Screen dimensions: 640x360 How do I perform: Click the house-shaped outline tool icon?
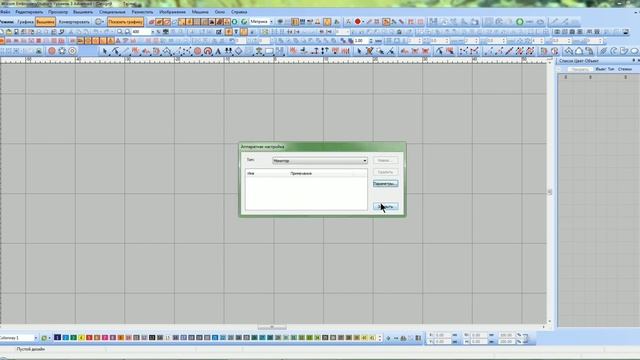[579, 51]
